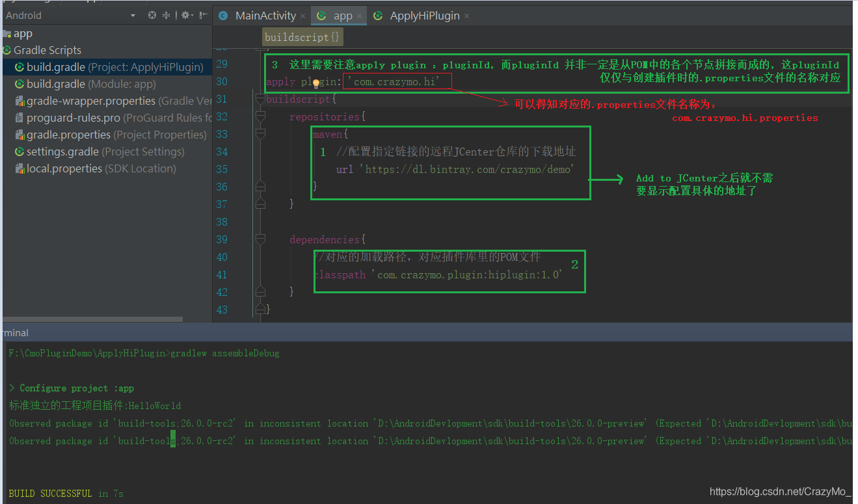Click the classpath dependency string on line 41
858x504 pixels.
468,274
